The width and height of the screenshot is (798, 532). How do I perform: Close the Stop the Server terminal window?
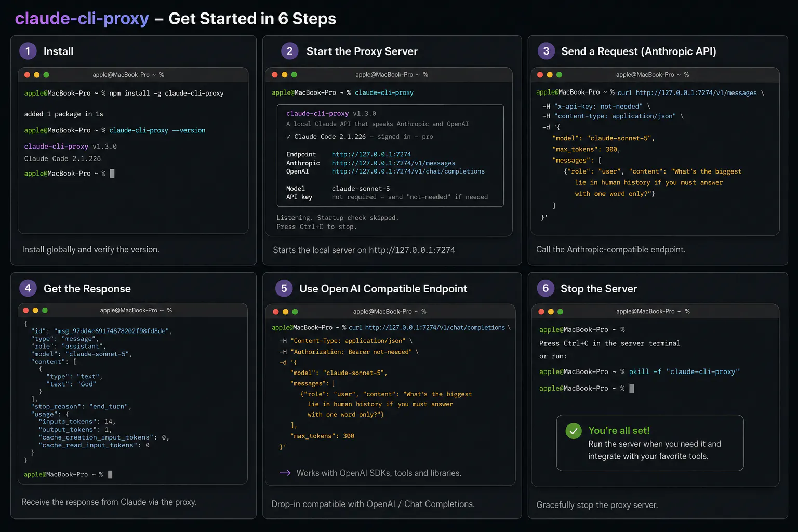tap(541, 312)
